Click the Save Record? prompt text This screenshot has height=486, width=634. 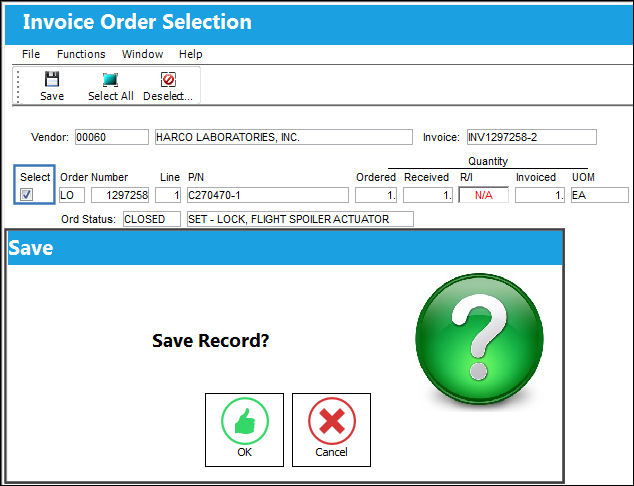210,340
